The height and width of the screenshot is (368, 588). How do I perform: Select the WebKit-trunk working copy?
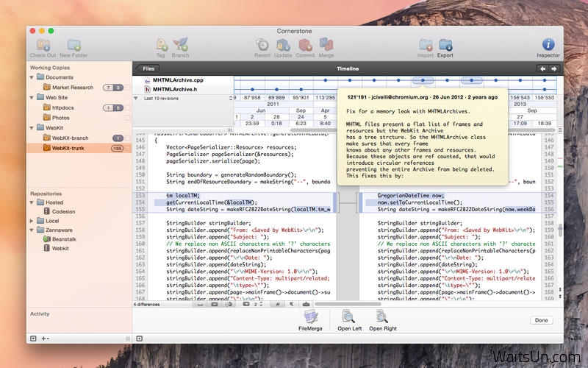click(79, 149)
